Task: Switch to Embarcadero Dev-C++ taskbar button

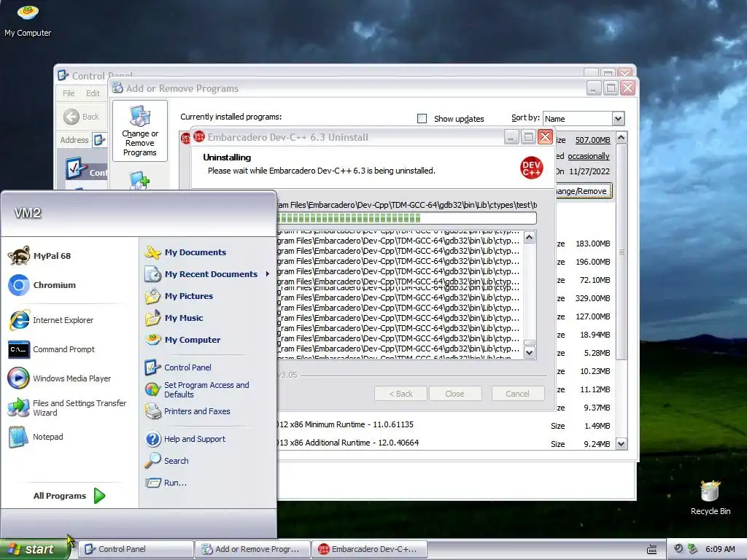Action: (x=369, y=549)
